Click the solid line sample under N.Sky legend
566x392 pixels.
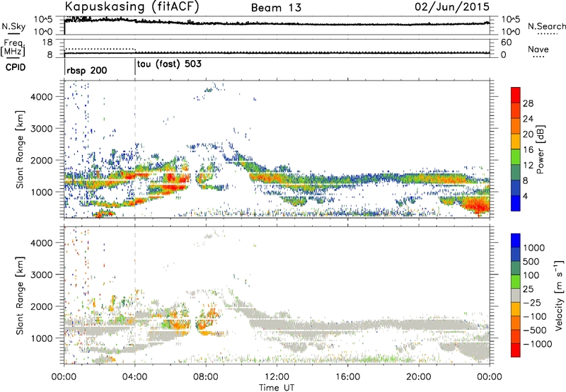(13, 33)
